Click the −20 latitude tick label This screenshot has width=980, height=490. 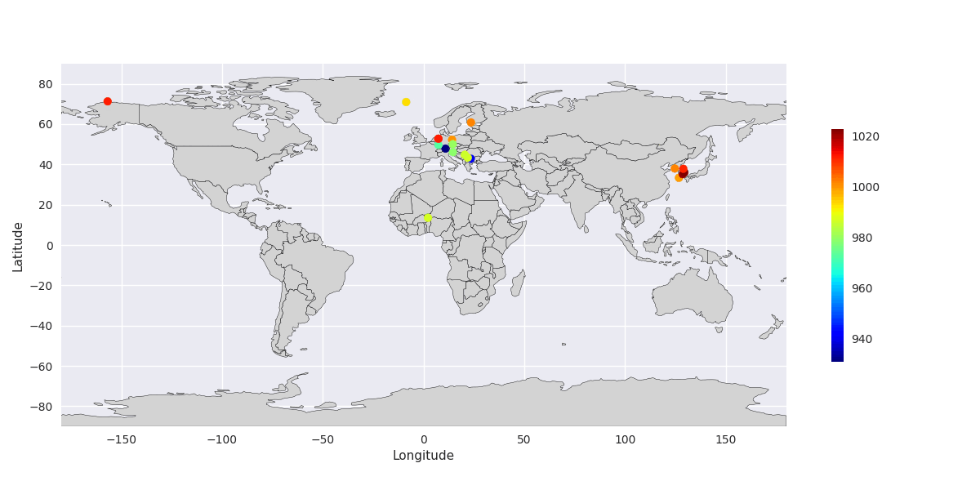42,286
